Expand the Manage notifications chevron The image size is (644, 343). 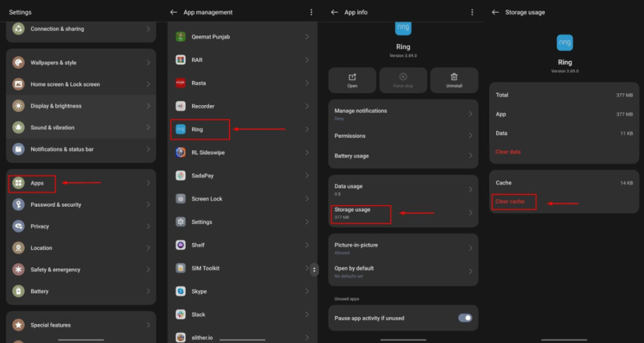coord(470,114)
